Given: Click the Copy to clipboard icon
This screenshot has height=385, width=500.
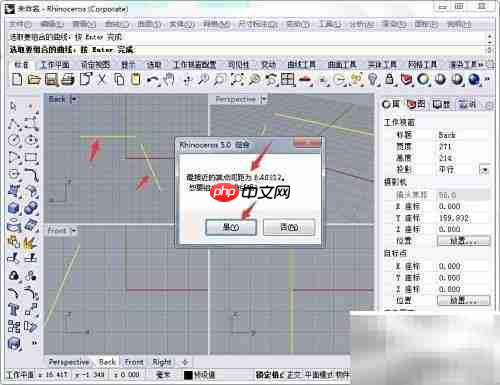Looking at the screenshot, I should (119, 80).
